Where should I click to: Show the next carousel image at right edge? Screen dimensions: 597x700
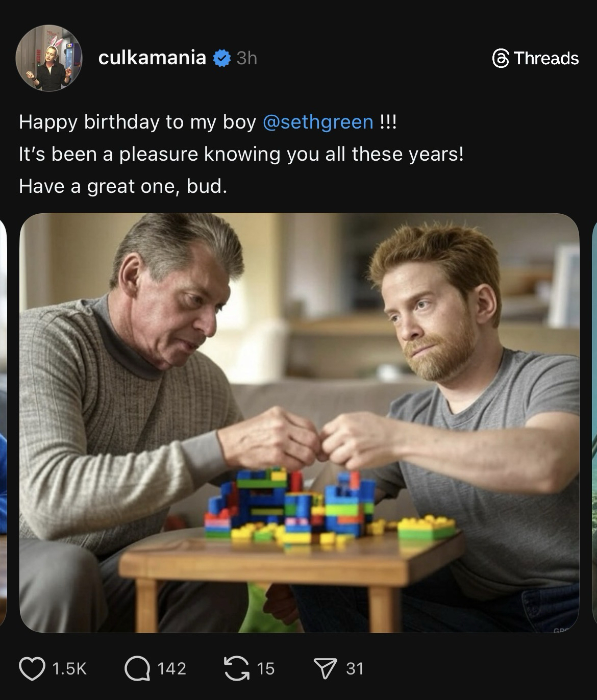pyautogui.click(x=593, y=422)
